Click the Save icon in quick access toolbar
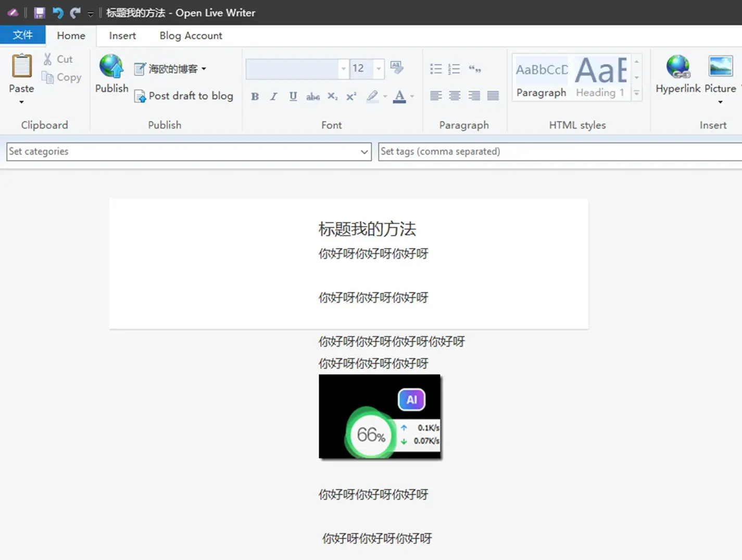This screenshot has width=742, height=560. point(39,13)
